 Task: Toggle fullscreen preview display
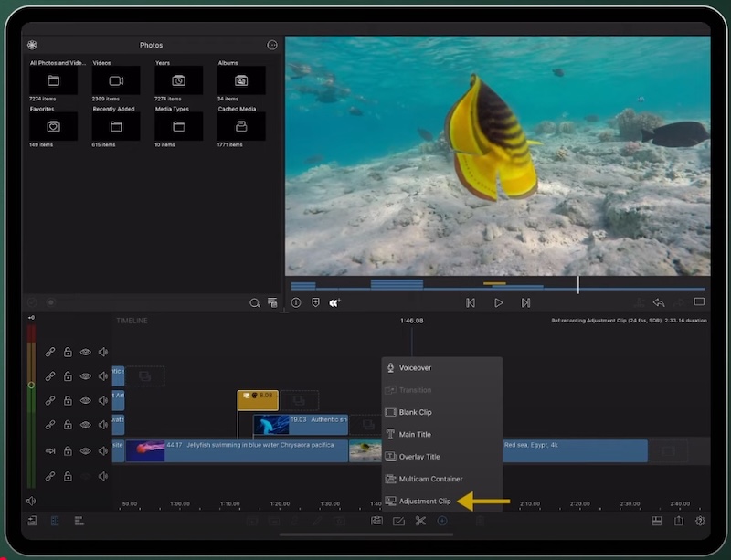coord(699,301)
